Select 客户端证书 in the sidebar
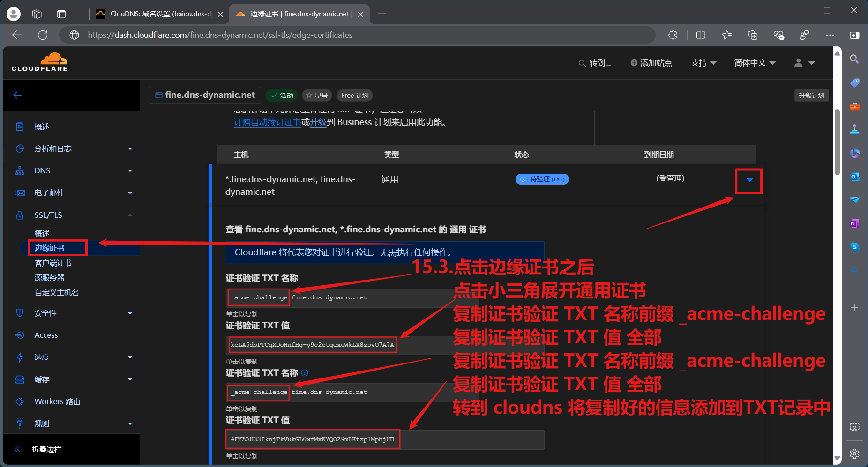This screenshot has height=467, width=868. pyautogui.click(x=53, y=263)
